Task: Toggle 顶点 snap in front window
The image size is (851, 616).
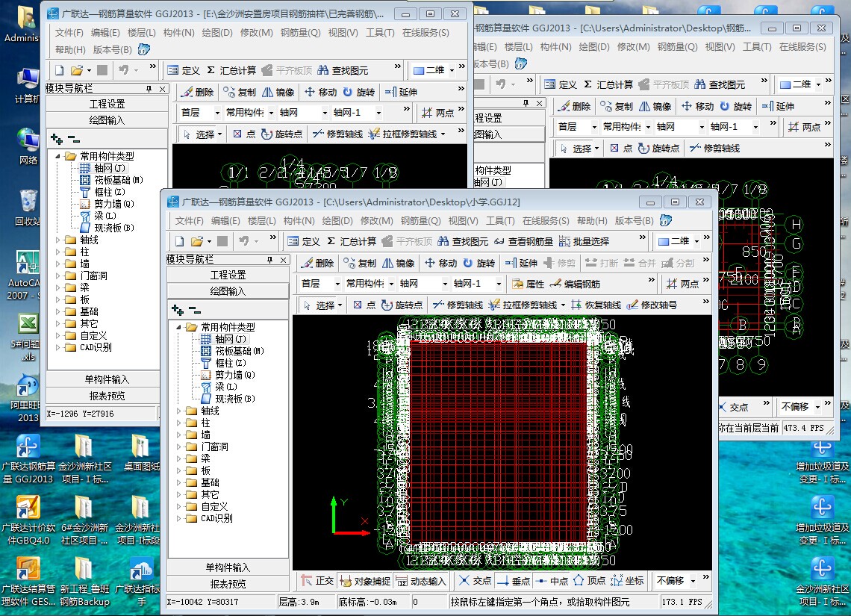Action: (x=590, y=581)
